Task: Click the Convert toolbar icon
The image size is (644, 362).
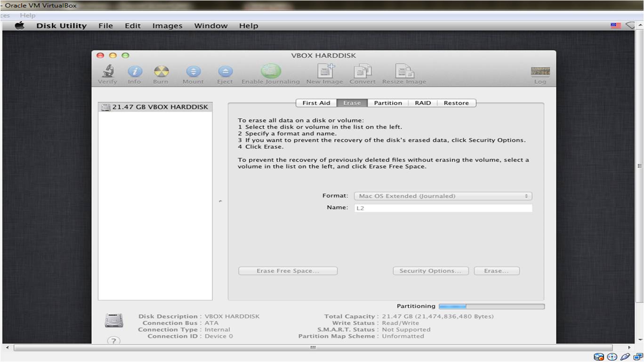Action: tap(362, 71)
